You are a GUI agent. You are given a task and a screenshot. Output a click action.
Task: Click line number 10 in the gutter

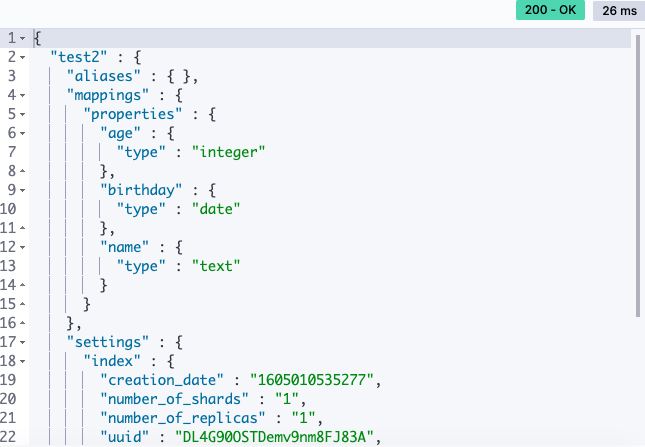[8, 209]
